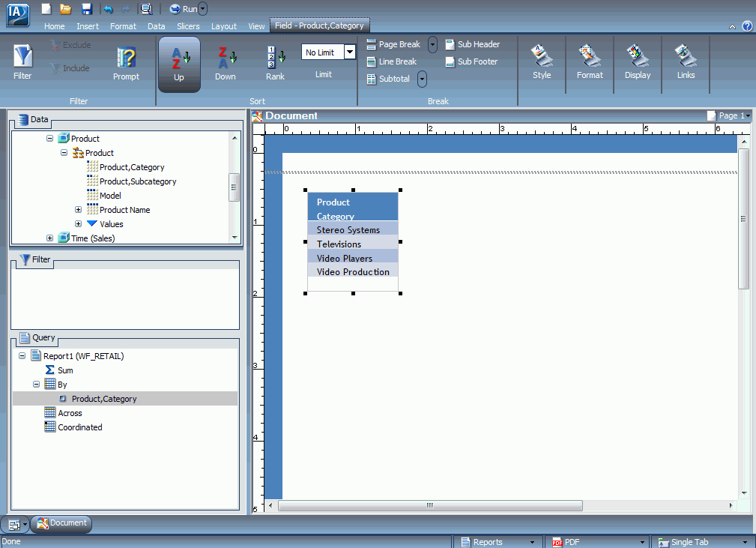Toggle Subtotal for the field
The width and height of the screenshot is (756, 548).
388,79
